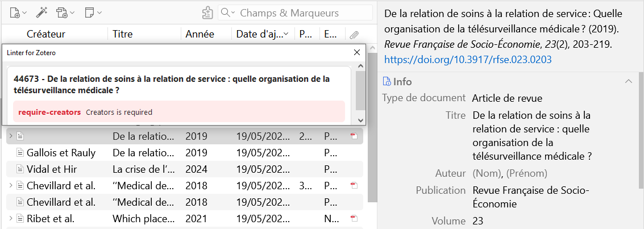Expand the selected item without creator

pos(11,136)
